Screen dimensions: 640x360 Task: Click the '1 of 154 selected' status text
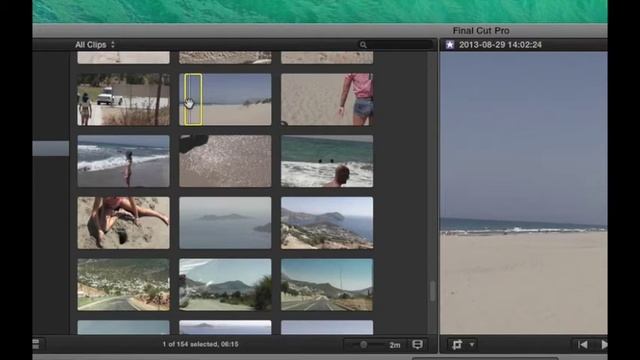click(200, 344)
